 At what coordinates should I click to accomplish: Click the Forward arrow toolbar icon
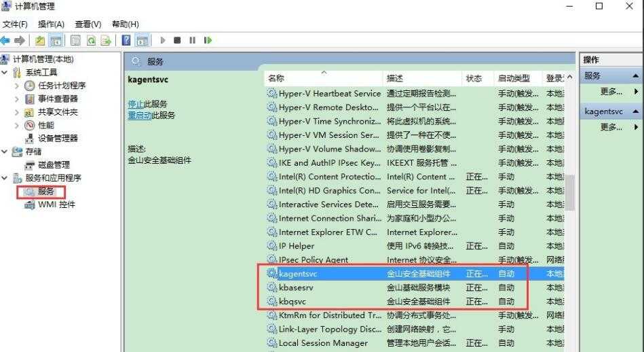19,40
